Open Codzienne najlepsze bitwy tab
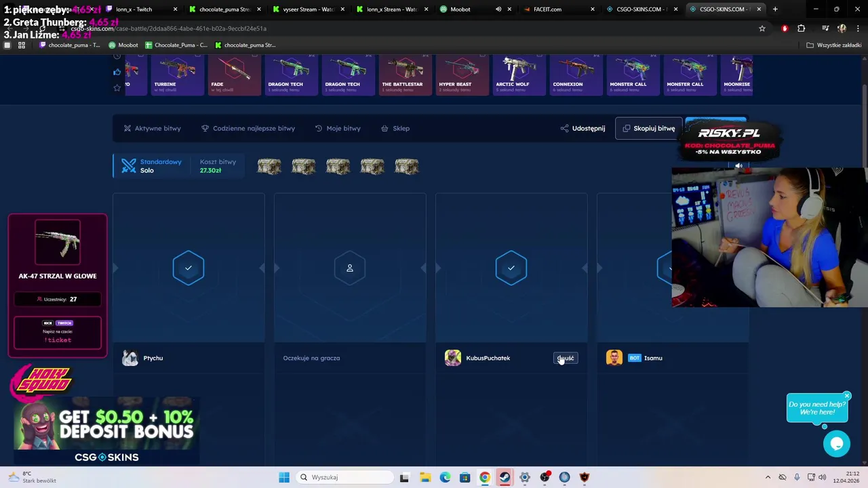This screenshot has width=868, height=488. 248,128
